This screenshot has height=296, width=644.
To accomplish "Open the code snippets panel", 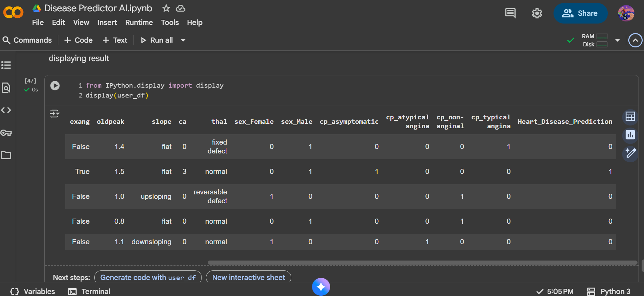I will (6, 110).
